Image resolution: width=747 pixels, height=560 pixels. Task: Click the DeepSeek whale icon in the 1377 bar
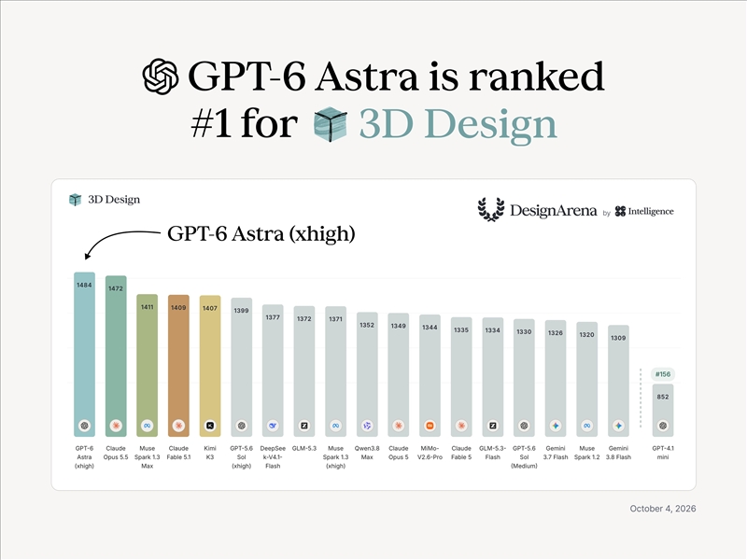click(273, 426)
